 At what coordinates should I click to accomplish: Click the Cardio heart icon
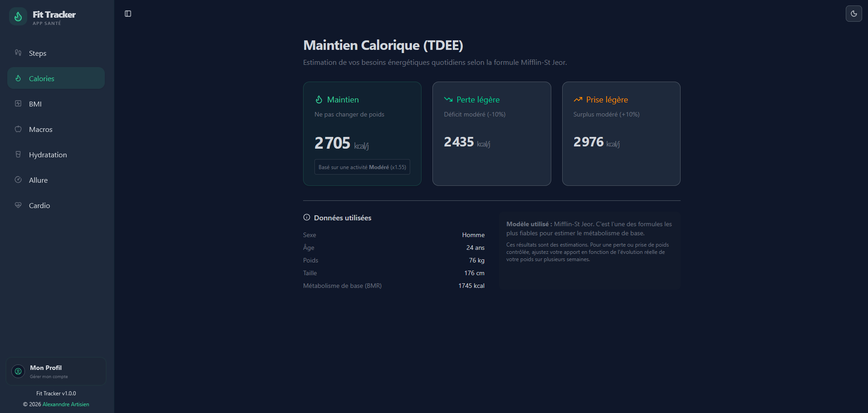18,205
